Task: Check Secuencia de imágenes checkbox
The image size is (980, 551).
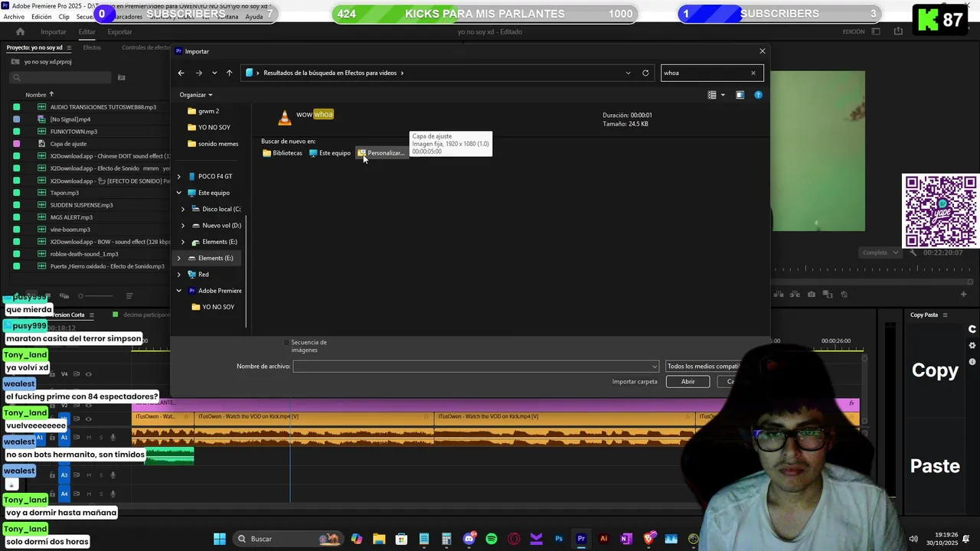Action: pyautogui.click(x=287, y=342)
